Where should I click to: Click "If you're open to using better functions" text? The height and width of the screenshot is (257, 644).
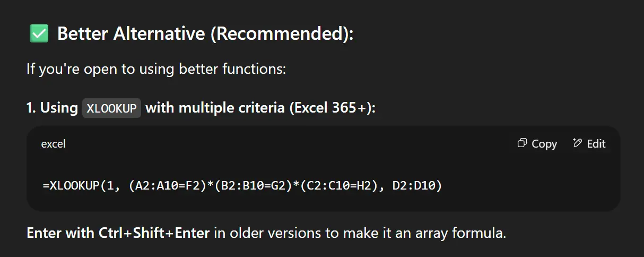click(156, 69)
